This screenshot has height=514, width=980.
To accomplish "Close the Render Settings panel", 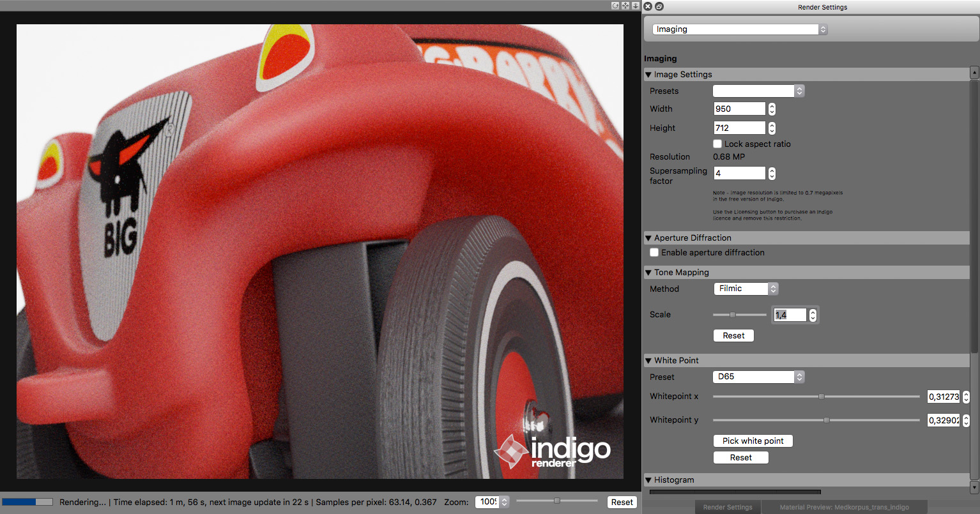I will pyautogui.click(x=648, y=6).
